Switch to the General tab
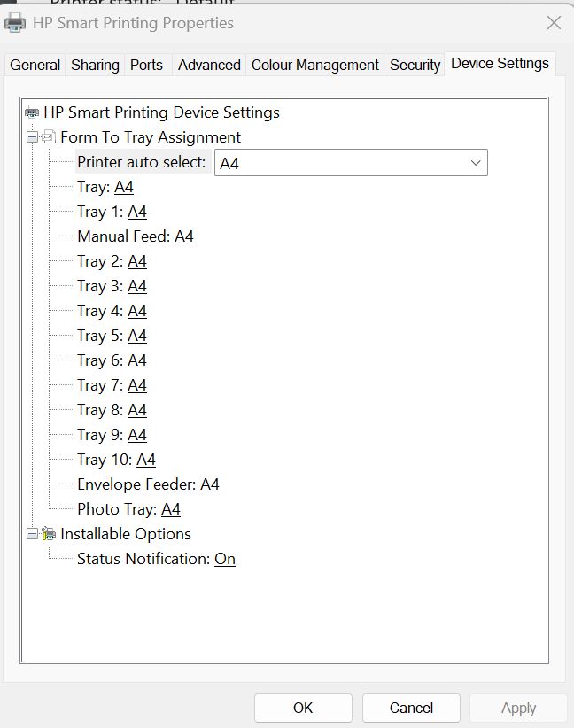Image resolution: width=574 pixels, height=728 pixels. [35, 65]
